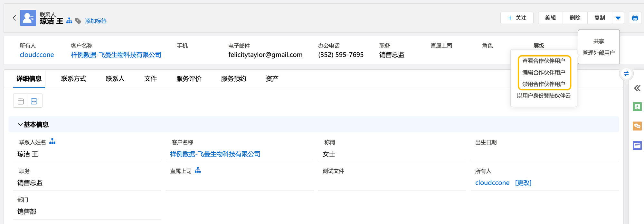The image size is (644, 224).
Task: Click the blue folder sidebar icon
Action: coord(637,145)
